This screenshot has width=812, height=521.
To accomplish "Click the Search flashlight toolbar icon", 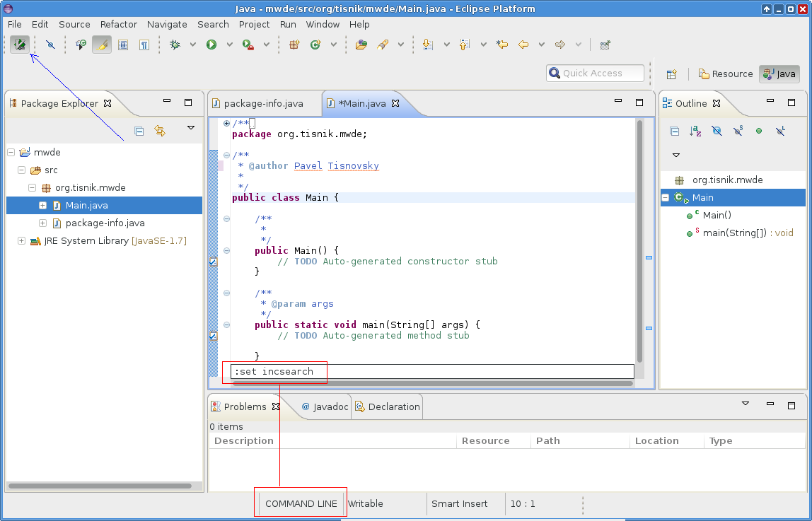I will click(x=383, y=45).
